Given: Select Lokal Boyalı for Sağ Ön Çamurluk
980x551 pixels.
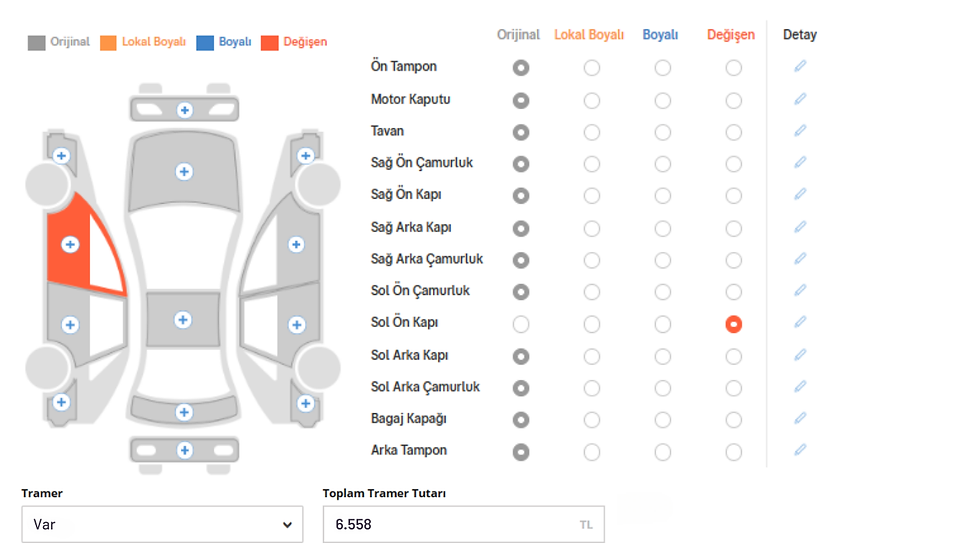Looking at the screenshot, I should tap(592, 164).
